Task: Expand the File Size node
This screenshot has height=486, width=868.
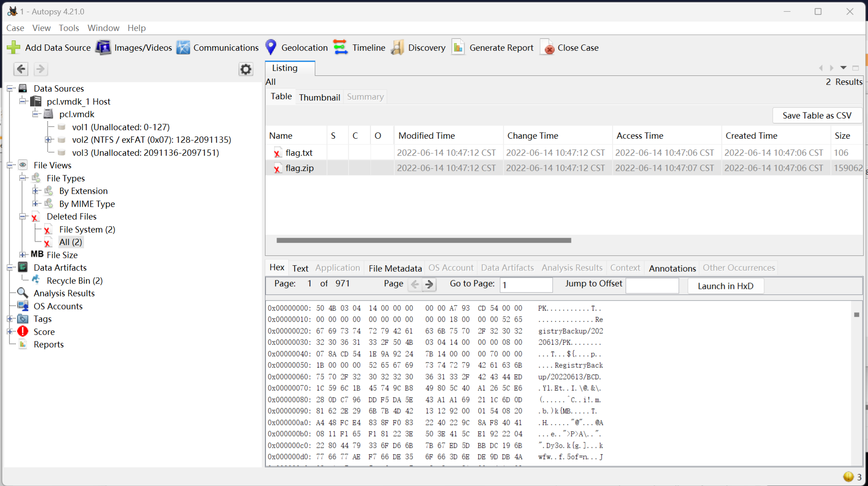Action: point(22,255)
